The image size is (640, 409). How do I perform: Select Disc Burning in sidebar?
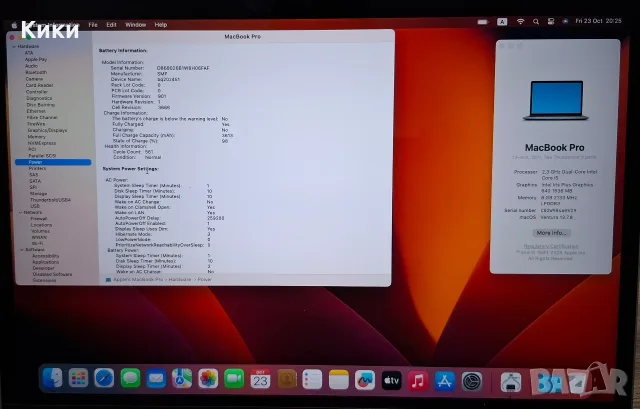pyautogui.click(x=40, y=105)
